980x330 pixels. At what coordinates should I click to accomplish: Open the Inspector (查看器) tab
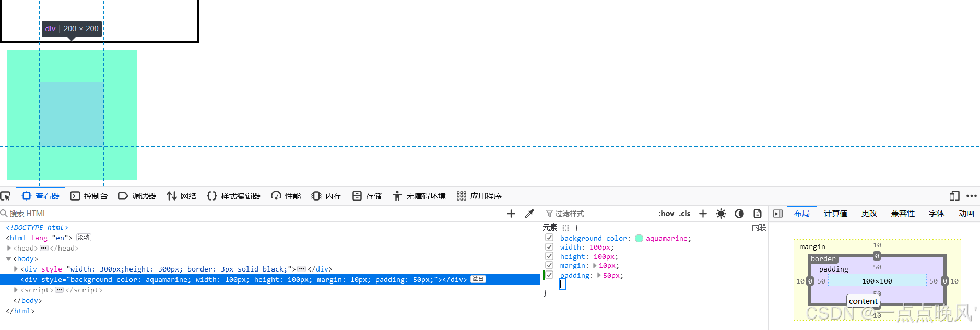[41, 196]
